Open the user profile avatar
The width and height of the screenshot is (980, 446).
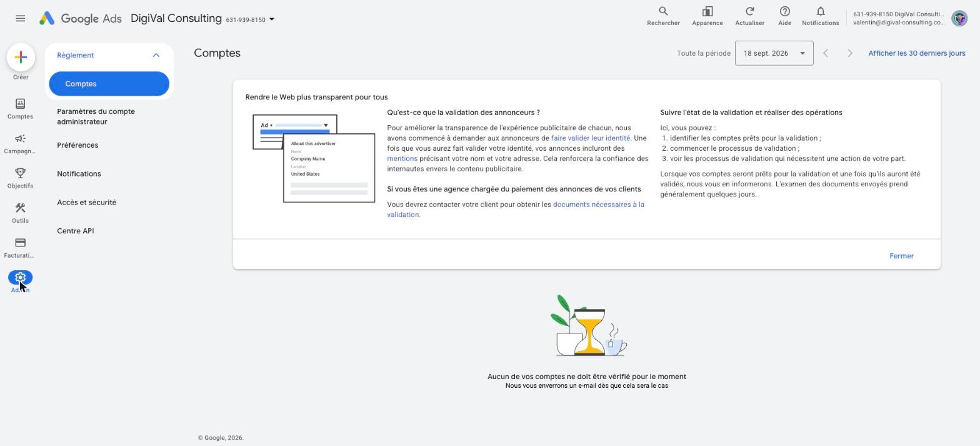959,19
